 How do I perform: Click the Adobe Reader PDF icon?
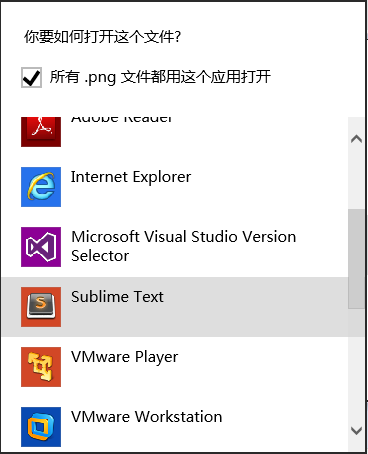point(41,132)
